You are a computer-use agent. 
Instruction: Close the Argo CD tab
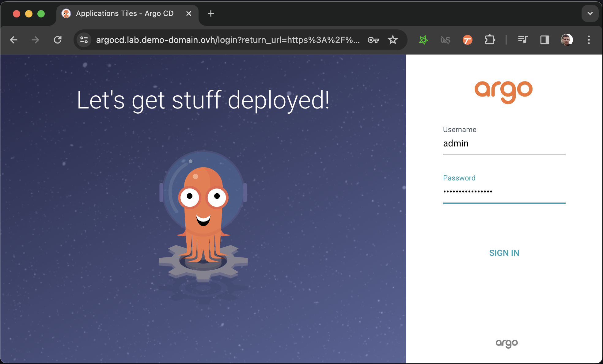click(x=189, y=13)
